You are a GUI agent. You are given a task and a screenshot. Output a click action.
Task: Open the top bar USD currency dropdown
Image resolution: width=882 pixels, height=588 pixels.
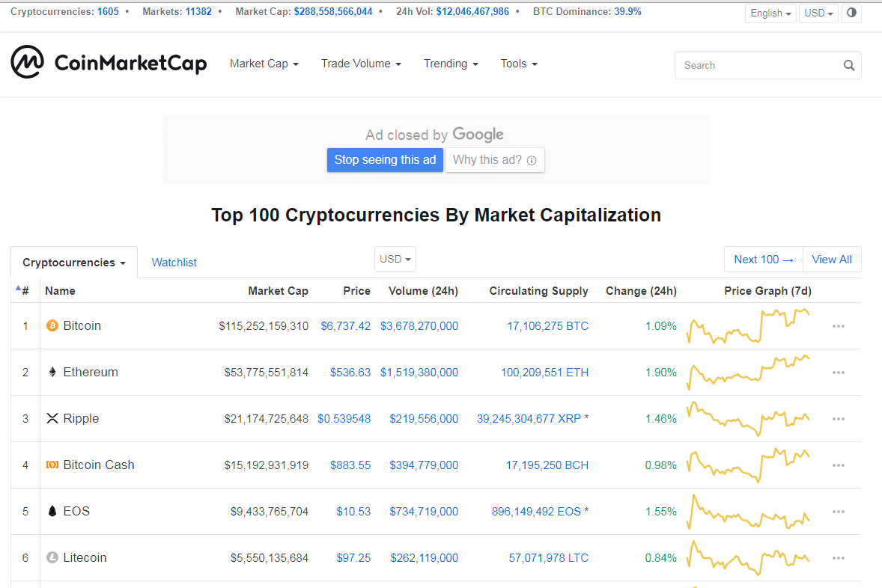(x=818, y=13)
